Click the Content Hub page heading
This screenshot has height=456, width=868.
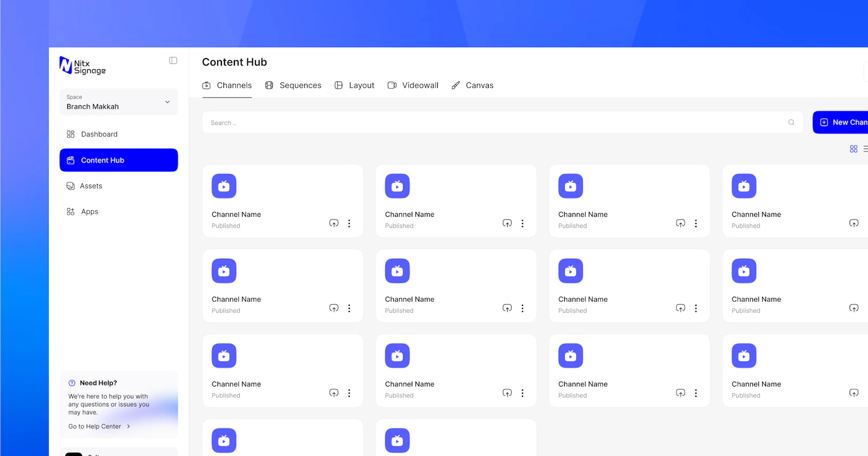coord(234,62)
